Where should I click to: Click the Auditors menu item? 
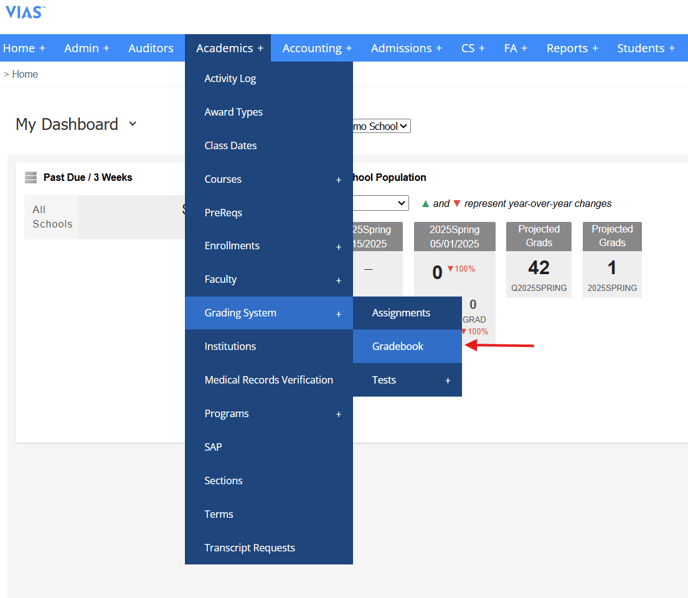coord(151,48)
